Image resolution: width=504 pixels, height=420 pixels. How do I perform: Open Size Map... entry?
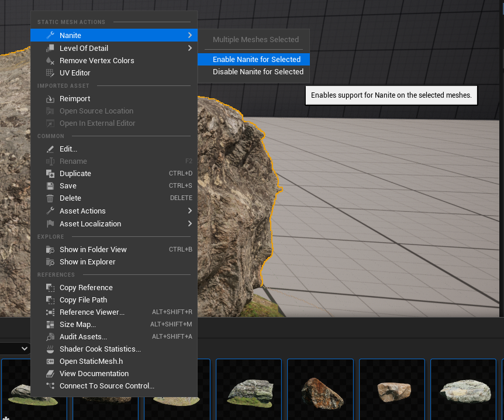114,325
